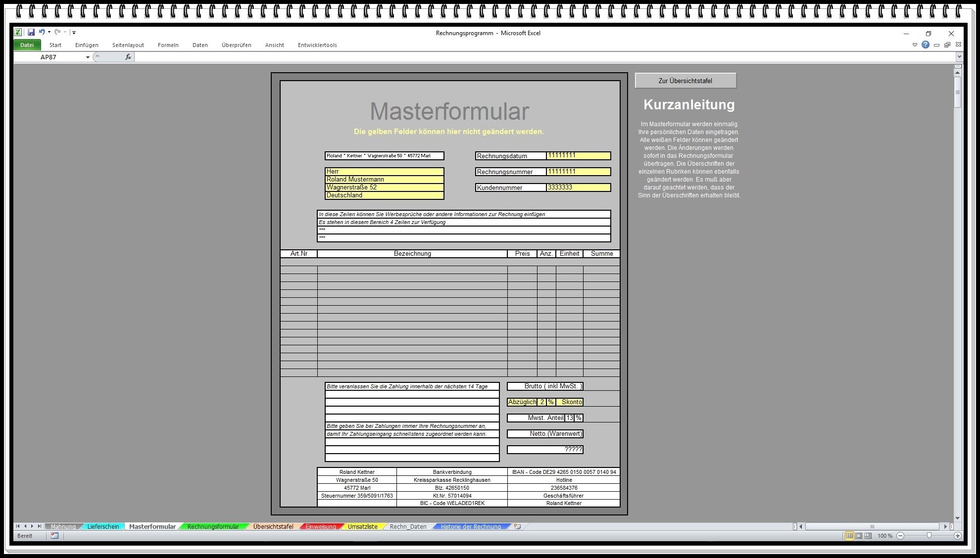Open the Formeln ribbon tab
Screen dimensions: 980x558
pos(168,45)
